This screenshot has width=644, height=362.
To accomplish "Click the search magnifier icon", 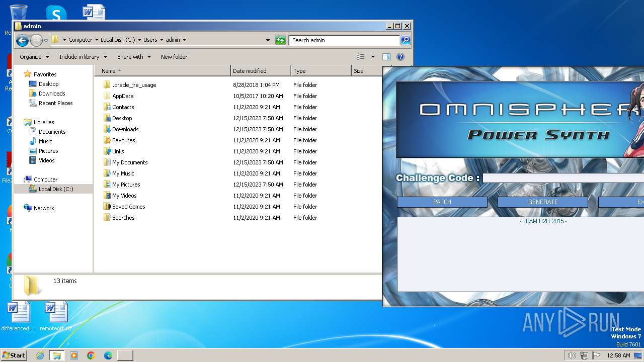I will click(406, 40).
